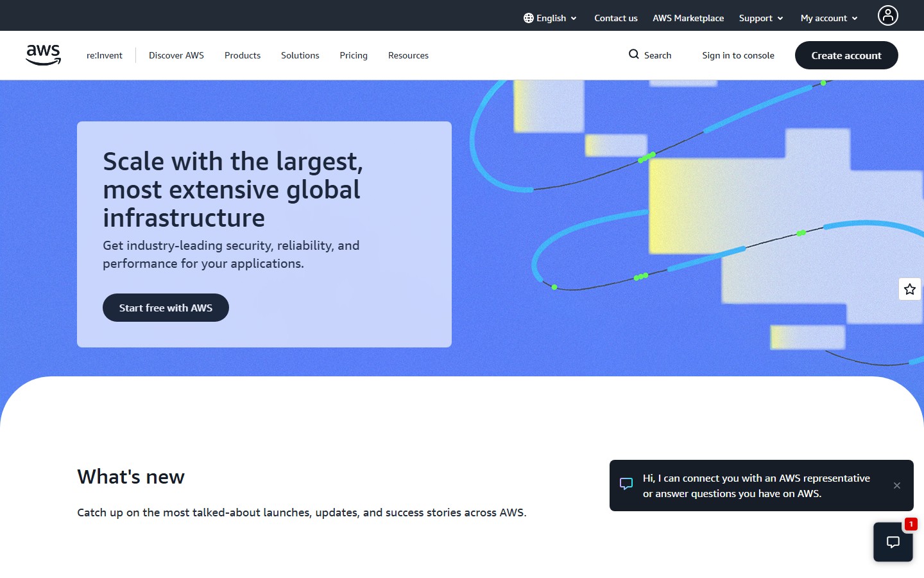
Task: Open the Resources menu
Action: point(408,55)
